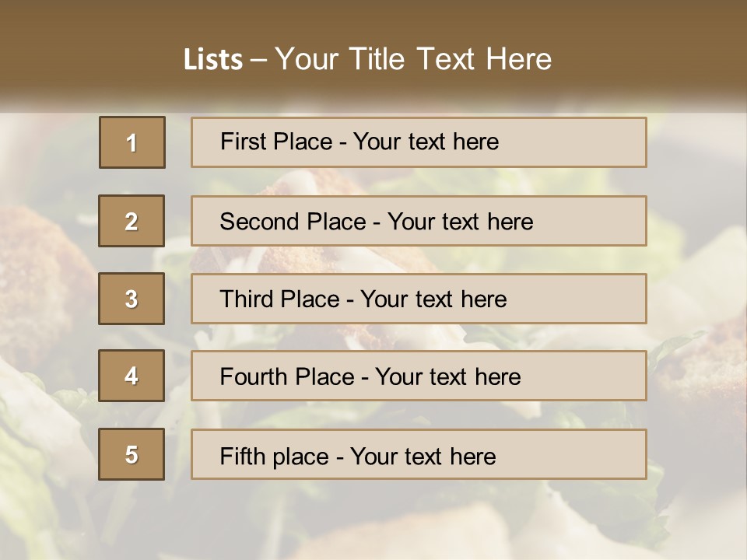Click the 'Fifth place - Your text here' box
This screenshot has height=560, width=747.
(x=419, y=454)
